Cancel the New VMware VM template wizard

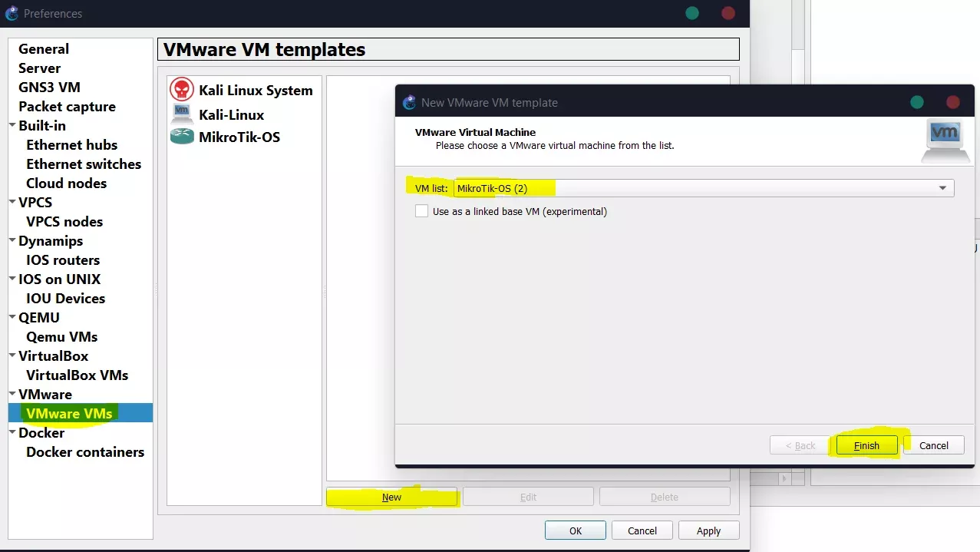pos(934,445)
